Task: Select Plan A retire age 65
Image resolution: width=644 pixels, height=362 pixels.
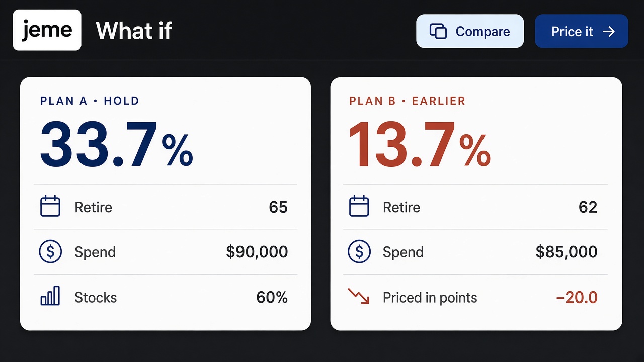Action: [278, 207]
